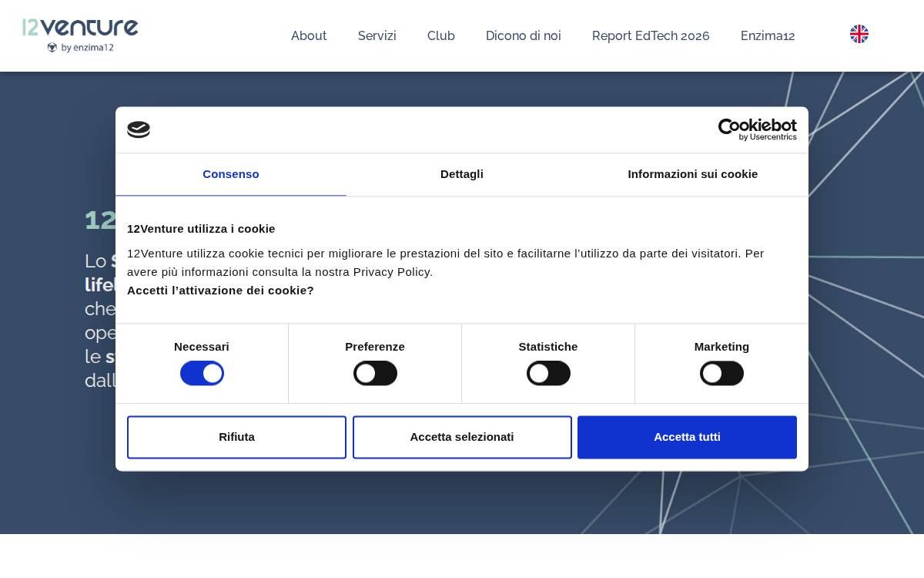Open Report EdTech 2026
This screenshot has height=578, width=924.
(x=651, y=35)
